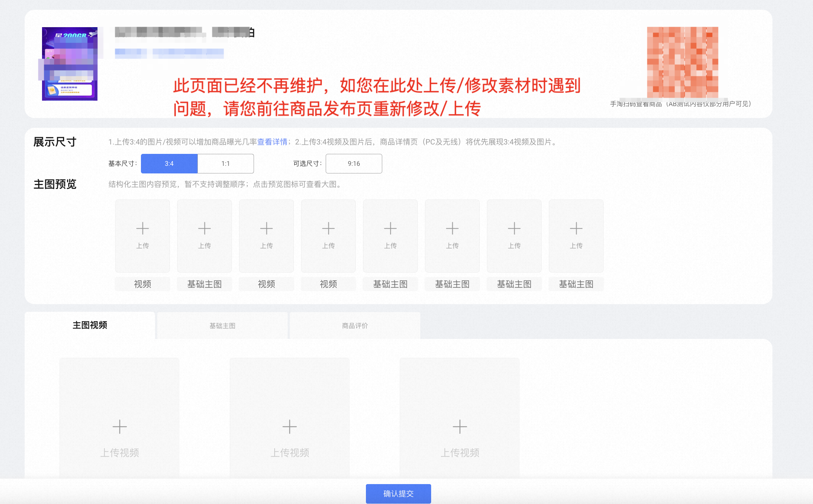Click third preview upload slot labeled 视频
The width and height of the screenshot is (813, 504).
click(266, 236)
